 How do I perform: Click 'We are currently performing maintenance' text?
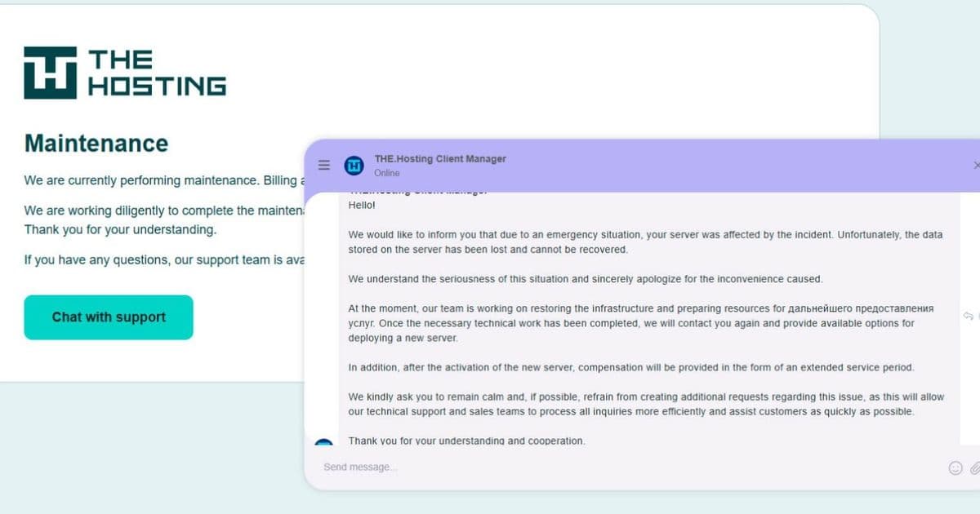(x=163, y=180)
